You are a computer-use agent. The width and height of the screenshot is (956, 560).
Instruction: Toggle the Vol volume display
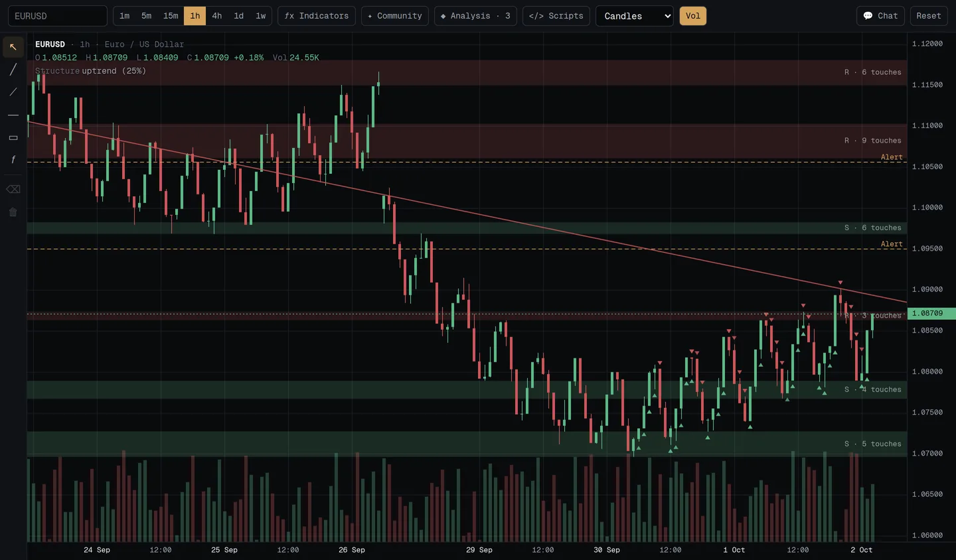(692, 16)
